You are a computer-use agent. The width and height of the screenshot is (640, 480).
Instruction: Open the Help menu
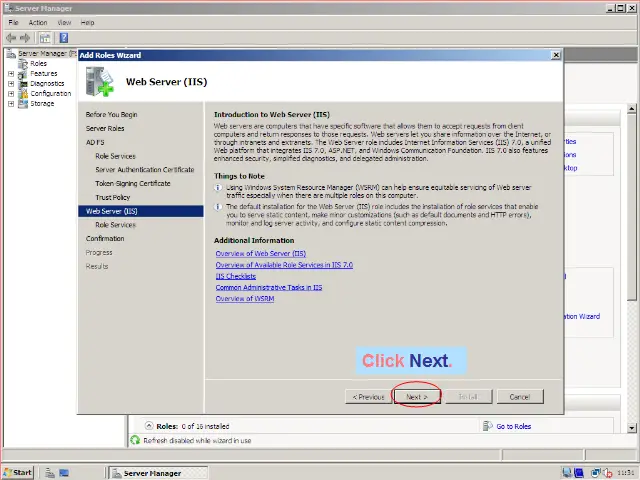[x=87, y=22]
